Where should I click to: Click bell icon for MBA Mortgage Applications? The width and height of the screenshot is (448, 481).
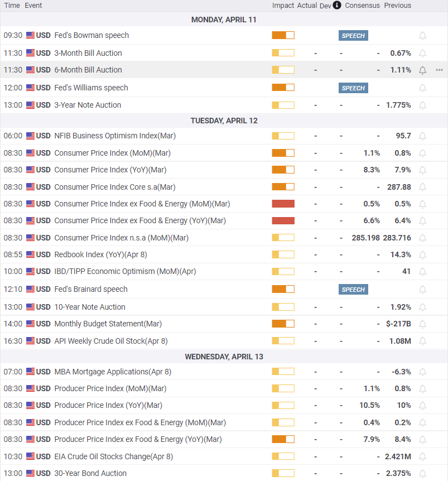422,372
